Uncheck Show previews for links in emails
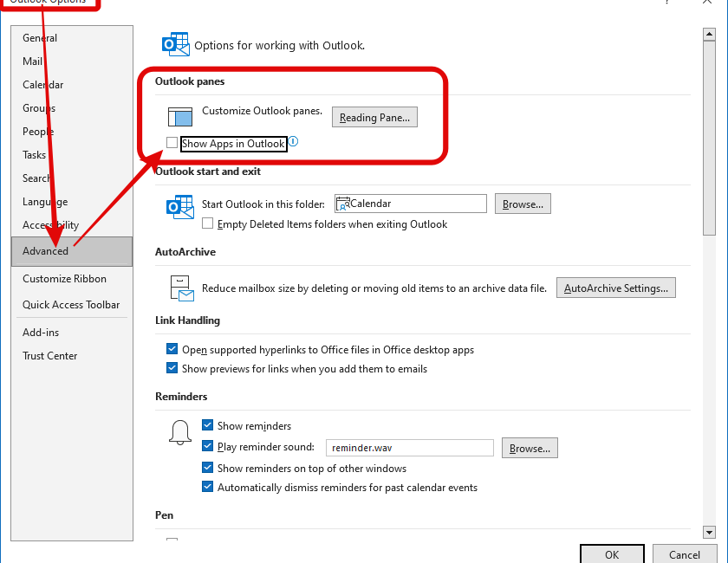Image resolution: width=728 pixels, height=563 pixels. [172, 368]
